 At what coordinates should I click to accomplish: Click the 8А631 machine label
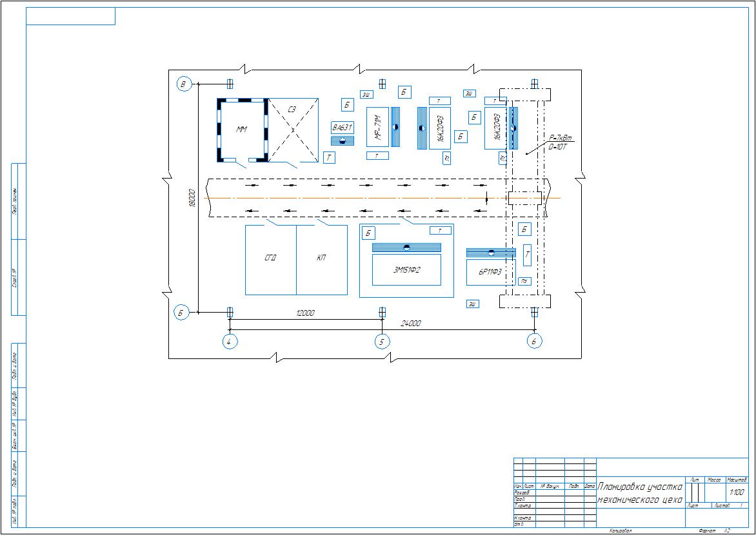click(x=342, y=127)
